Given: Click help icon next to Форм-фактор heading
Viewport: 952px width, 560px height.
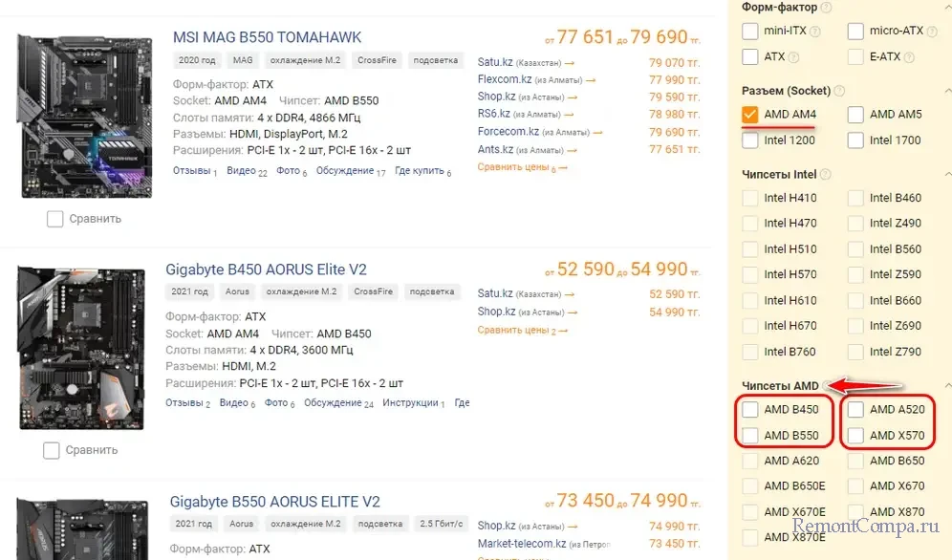Looking at the screenshot, I should point(826,8).
